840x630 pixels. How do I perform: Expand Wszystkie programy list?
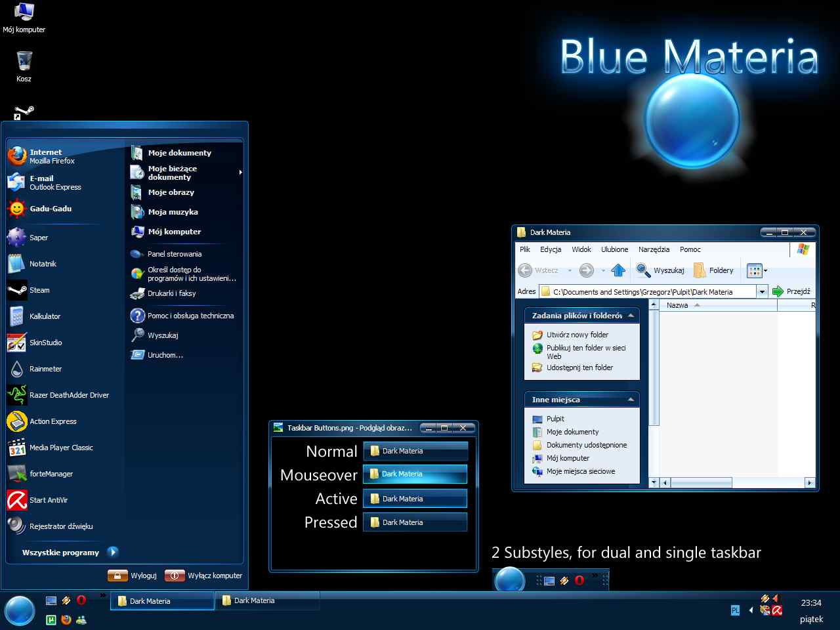click(x=70, y=553)
